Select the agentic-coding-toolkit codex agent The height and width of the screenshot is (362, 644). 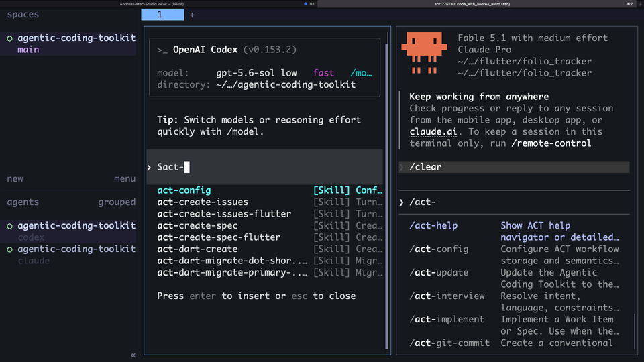click(68, 231)
